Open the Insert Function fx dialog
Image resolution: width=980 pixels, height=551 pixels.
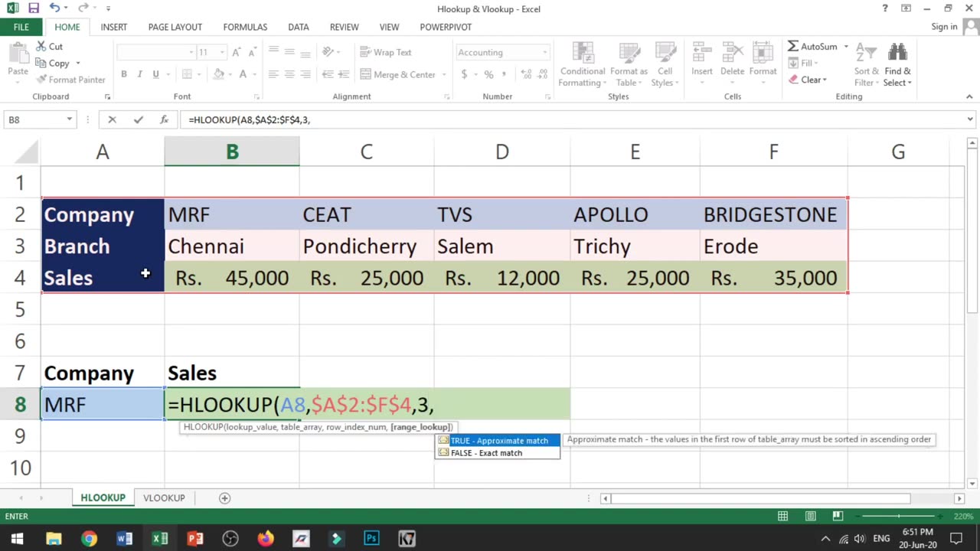(x=164, y=119)
